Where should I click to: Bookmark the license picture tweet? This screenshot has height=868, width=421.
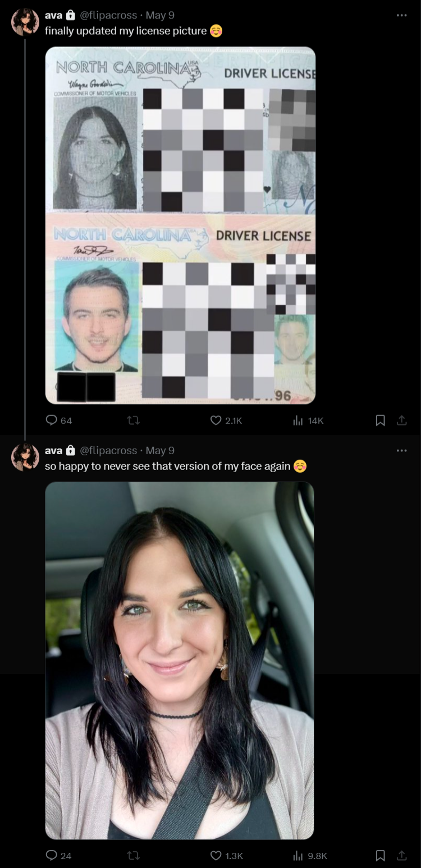(380, 420)
